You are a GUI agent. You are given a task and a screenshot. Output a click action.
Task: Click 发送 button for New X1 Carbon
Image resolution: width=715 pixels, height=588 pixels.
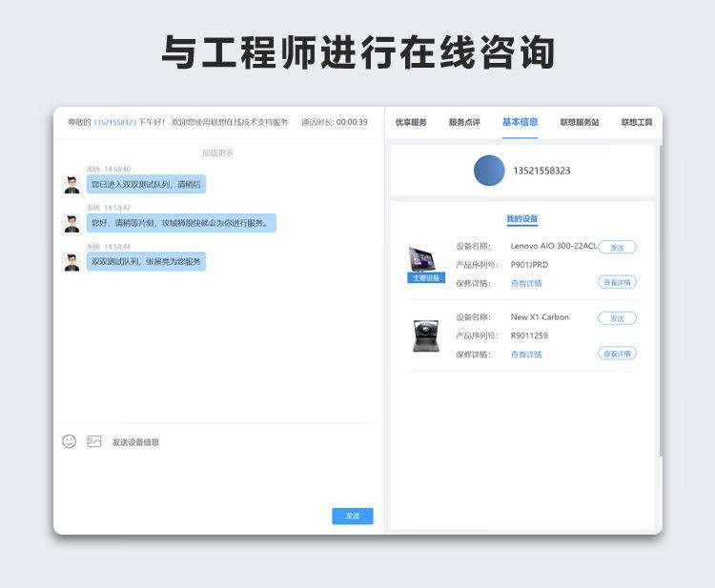(617, 318)
